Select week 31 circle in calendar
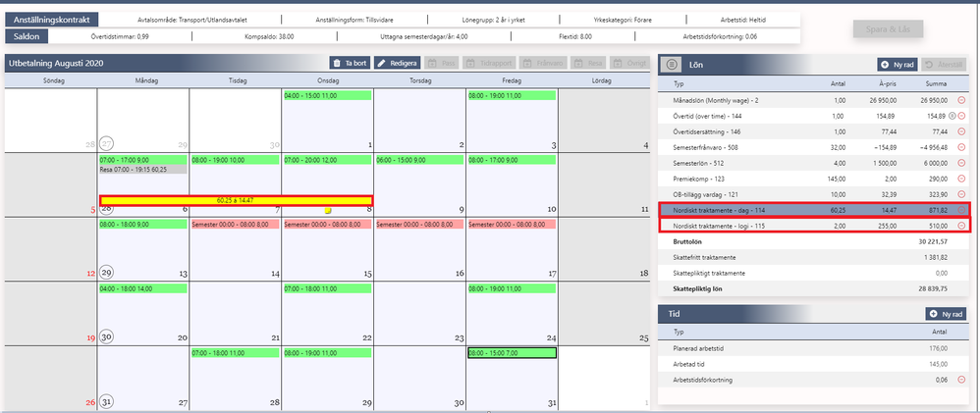This screenshot has height=413, width=980. click(107, 402)
